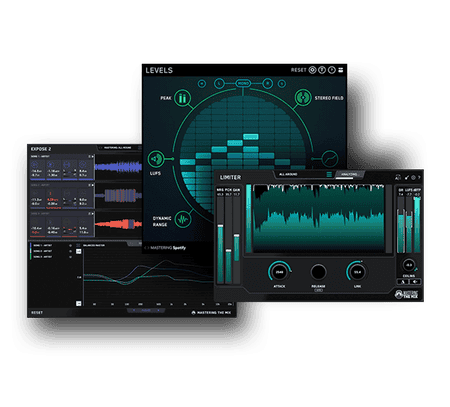The height and width of the screenshot is (407, 450).
Task: Switch to the Analyzing tab in Limiter
Action: pos(349,174)
